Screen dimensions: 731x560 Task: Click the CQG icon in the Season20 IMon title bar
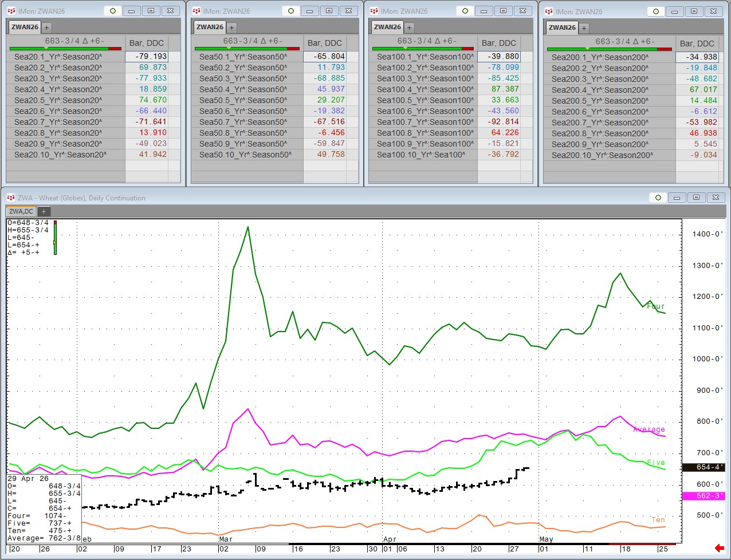11,11
